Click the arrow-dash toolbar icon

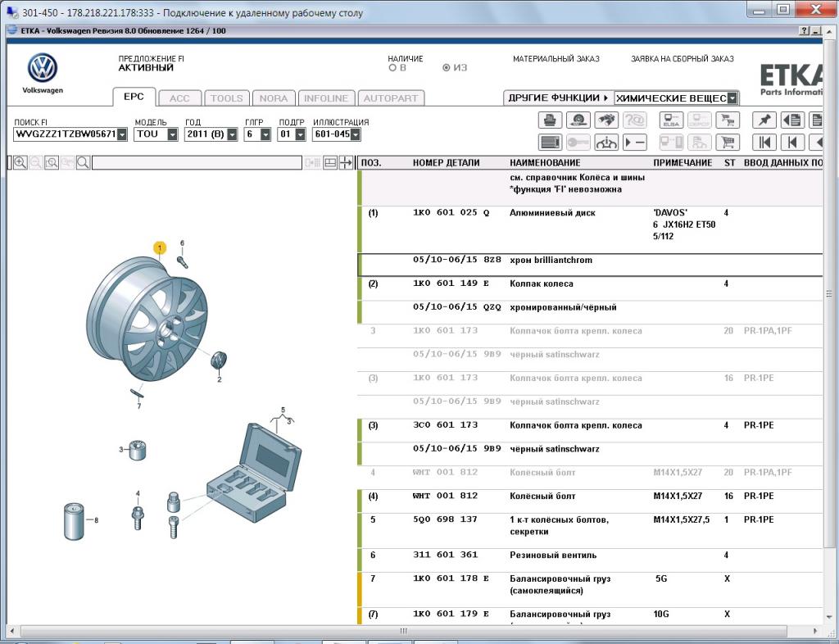coord(635,143)
